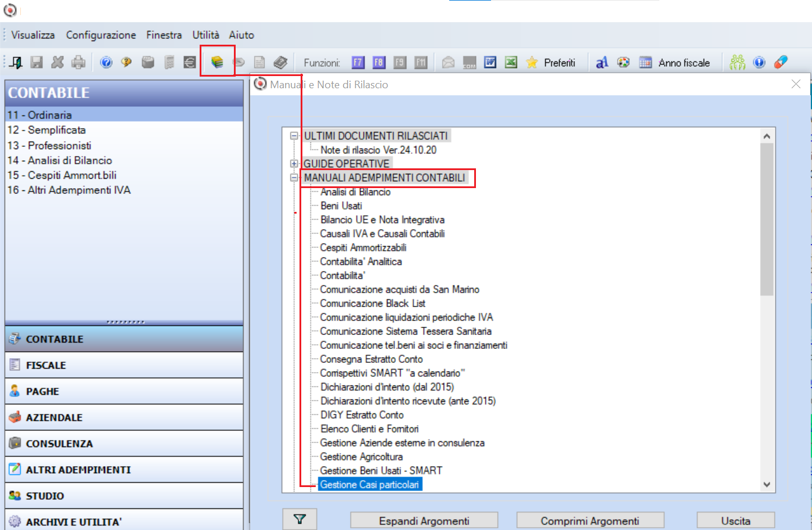The image size is (812, 530).
Task: Select 12 - Semplificata in CONTABILE list
Action: pyautogui.click(x=46, y=130)
